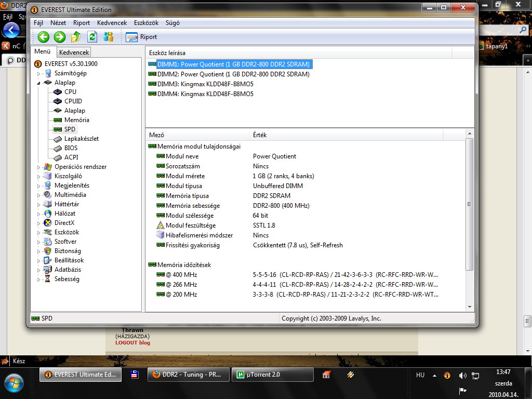The width and height of the screenshot is (532, 399).
Task: Select the SPD tree item
Action: tap(65, 129)
